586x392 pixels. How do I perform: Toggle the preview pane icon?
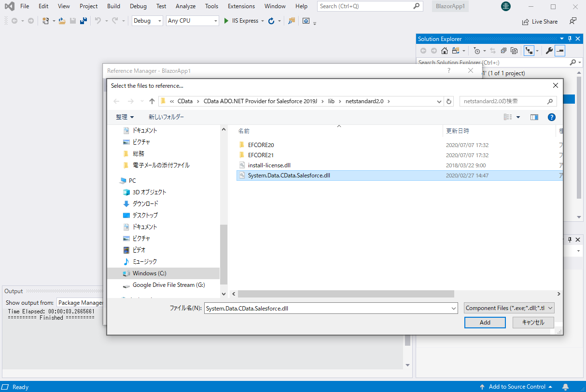tap(534, 117)
